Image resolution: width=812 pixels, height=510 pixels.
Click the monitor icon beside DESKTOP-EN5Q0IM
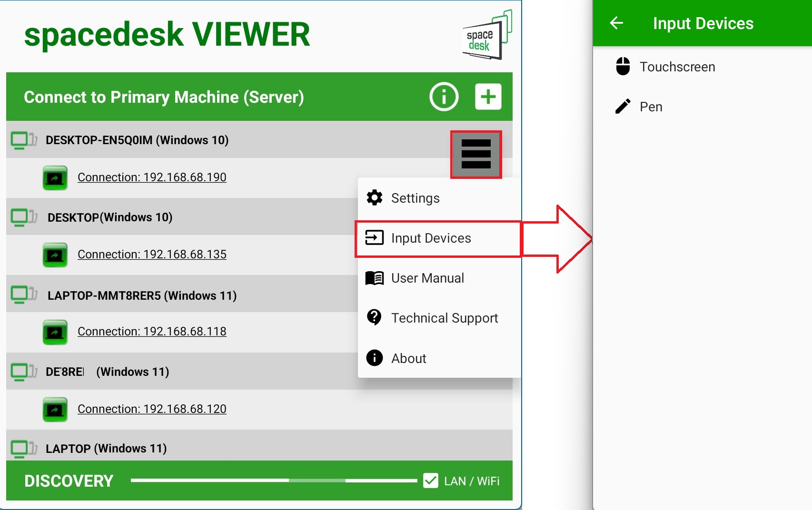coord(24,140)
